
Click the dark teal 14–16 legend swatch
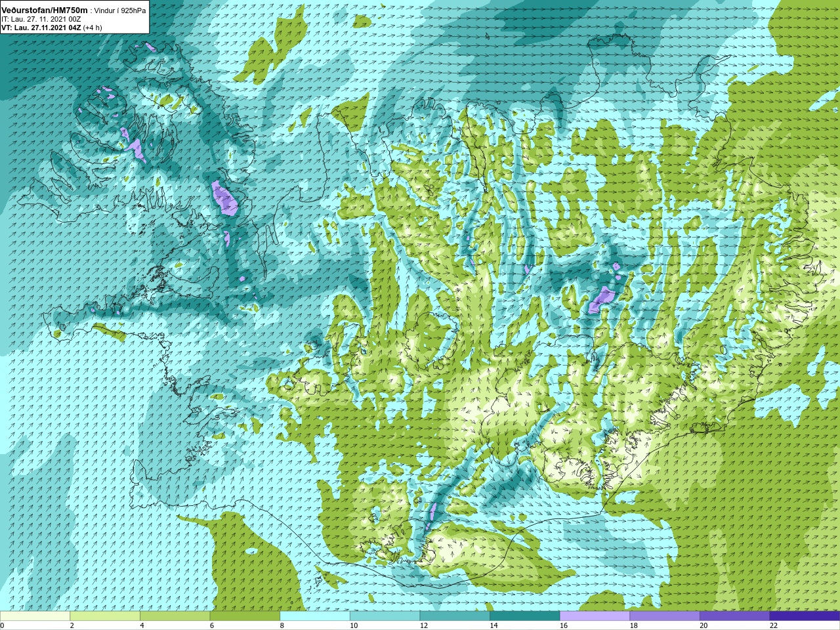(525, 616)
